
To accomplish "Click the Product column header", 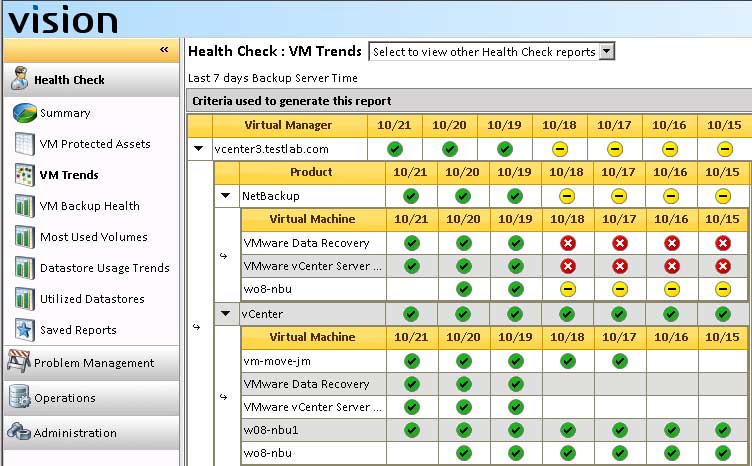I will [312, 172].
